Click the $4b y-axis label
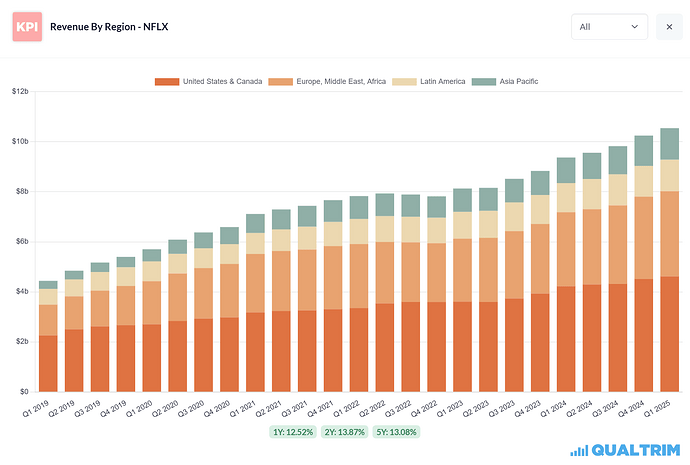 [22, 291]
